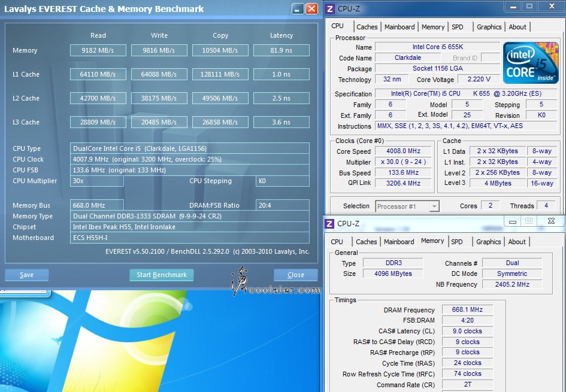The height and width of the screenshot is (392, 566).
Task: Click L1 Cache Read value 64110 MB/s
Action: [x=98, y=74]
